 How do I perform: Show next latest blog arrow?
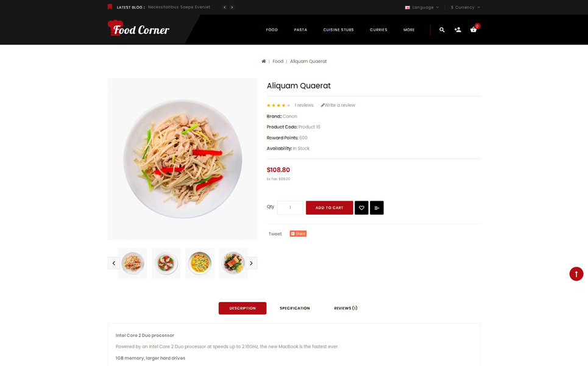[232, 7]
